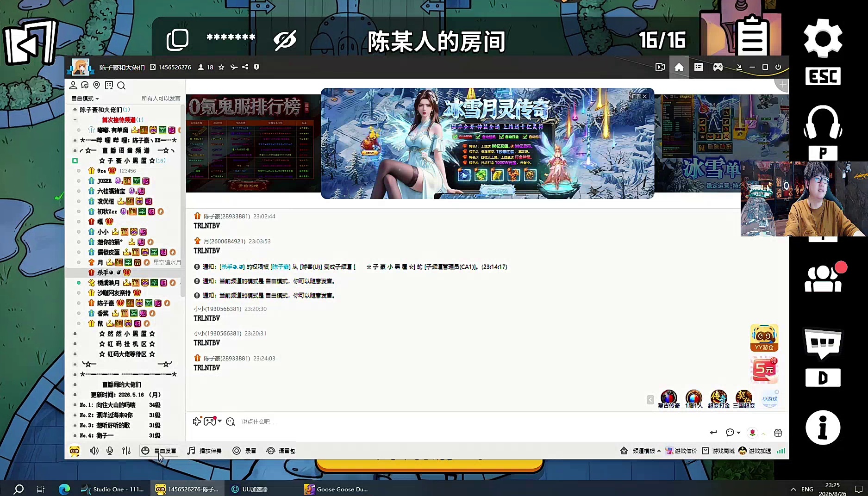868x496 pixels.
Task: Open the 超变打金 game shortcut
Action: 718,399
